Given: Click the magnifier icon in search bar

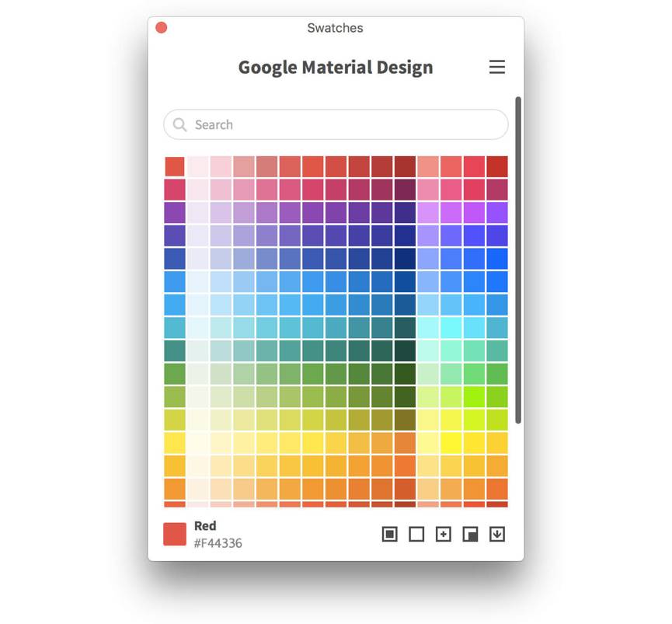Looking at the screenshot, I should pyautogui.click(x=179, y=124).
